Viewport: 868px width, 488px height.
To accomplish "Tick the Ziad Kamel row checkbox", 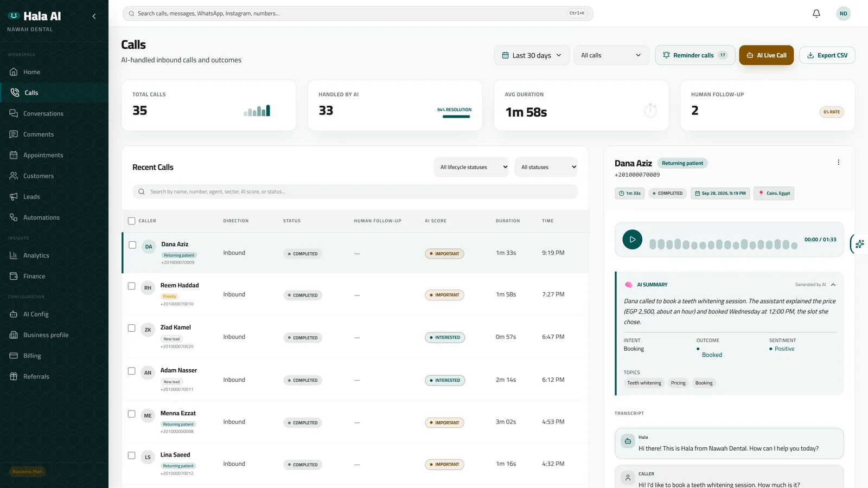I will point(131,328).
